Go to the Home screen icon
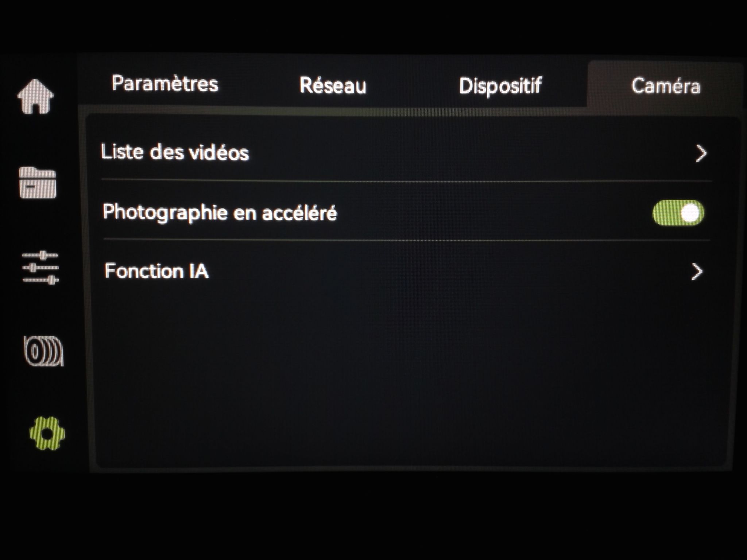 click(35, 96)
